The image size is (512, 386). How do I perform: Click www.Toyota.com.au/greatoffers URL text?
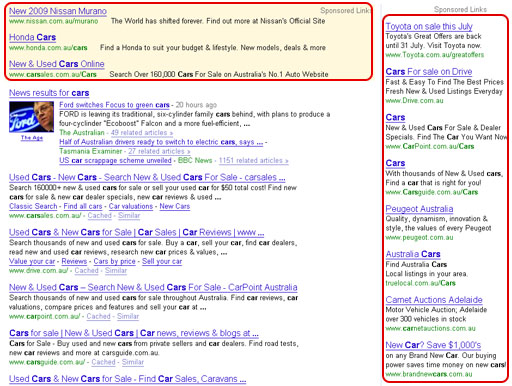[435, 55]
